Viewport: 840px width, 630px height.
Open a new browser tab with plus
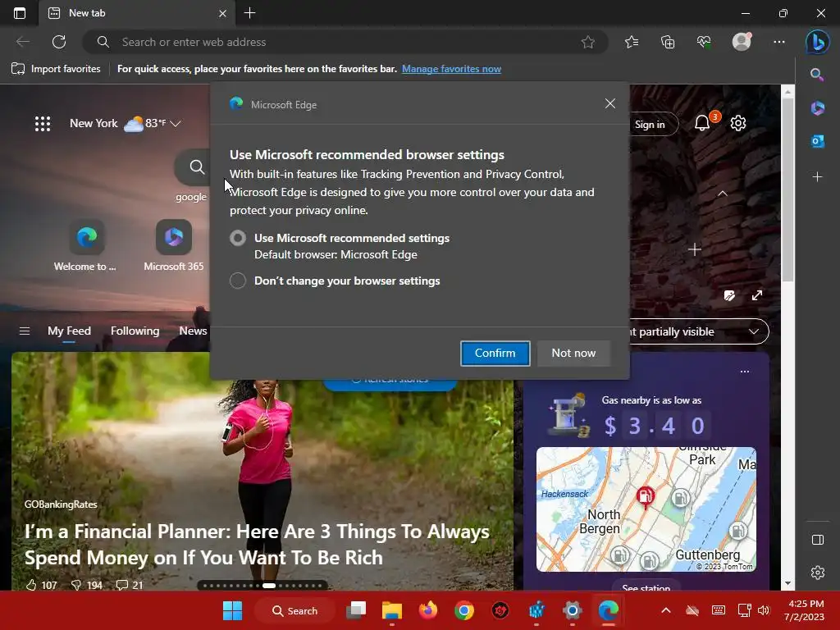click(249, 13)
